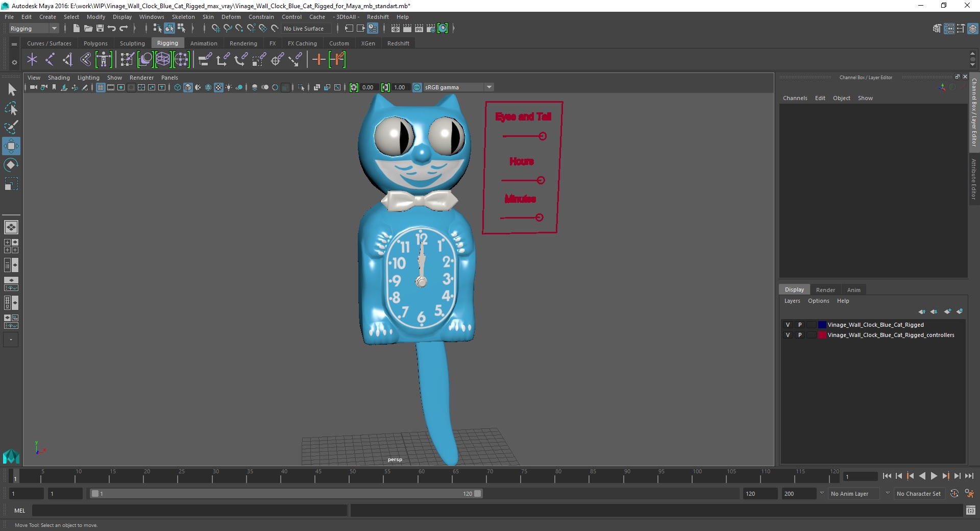Go to start of playback range
Image resolution: width=980 pixels, height=531 pixels.
tap(887, 476)
